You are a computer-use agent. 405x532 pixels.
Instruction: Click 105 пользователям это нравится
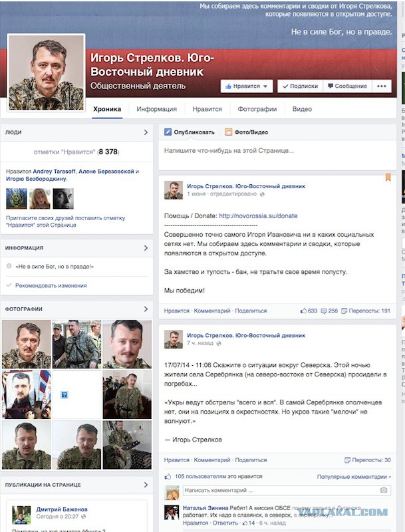pyautogui.click(x=219, y=477)
